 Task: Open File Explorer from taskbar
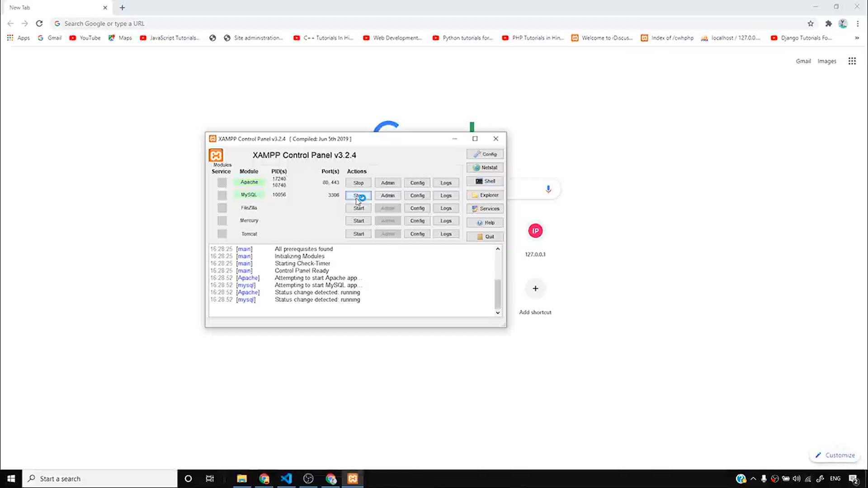(242, 479)
